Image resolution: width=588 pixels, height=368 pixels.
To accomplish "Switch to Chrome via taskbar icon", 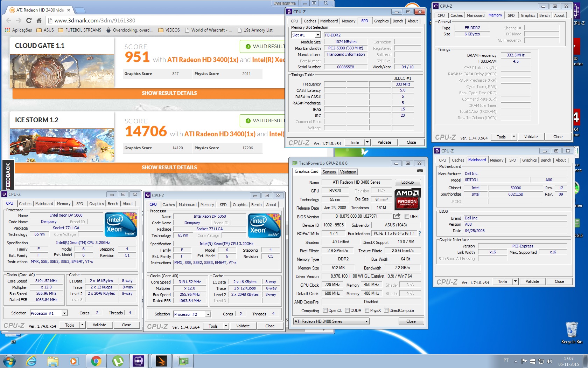I will [96, 361].
